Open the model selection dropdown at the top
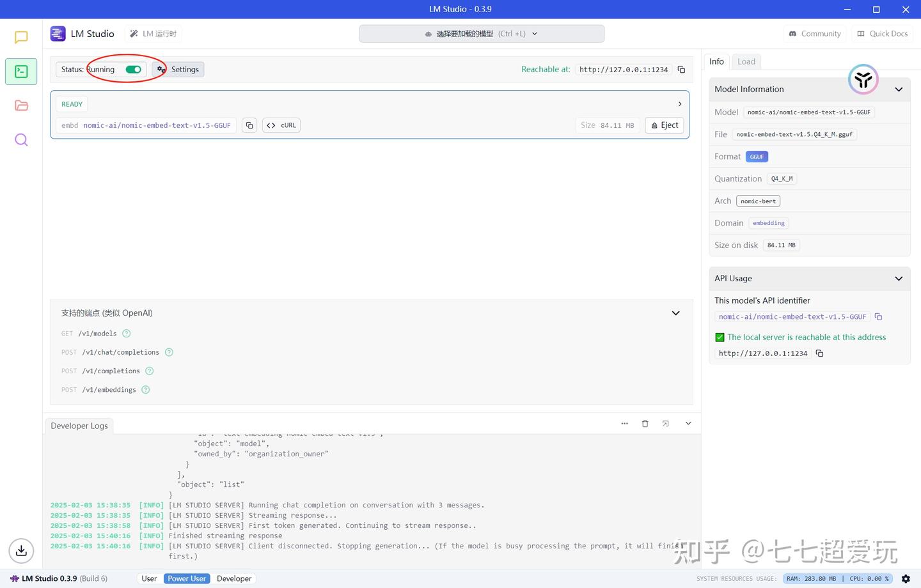The height and width of the screenshot is (588, 921). pos(482,33)
